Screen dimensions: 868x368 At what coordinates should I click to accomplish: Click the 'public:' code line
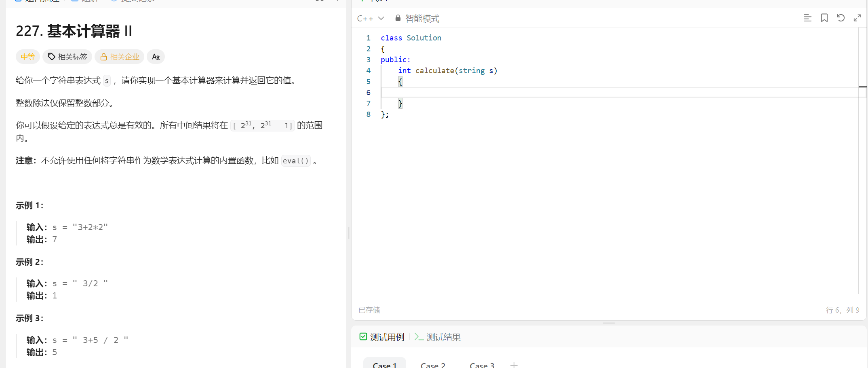tap(396, 60)
